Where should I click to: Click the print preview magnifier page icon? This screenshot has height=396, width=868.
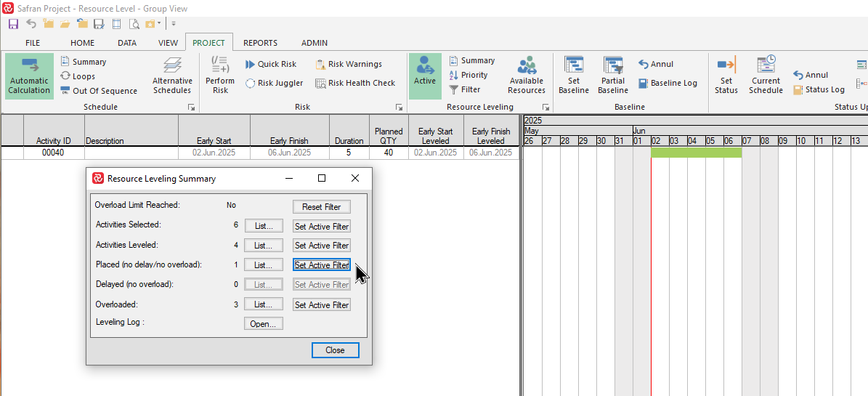click(x=134, y=24)
